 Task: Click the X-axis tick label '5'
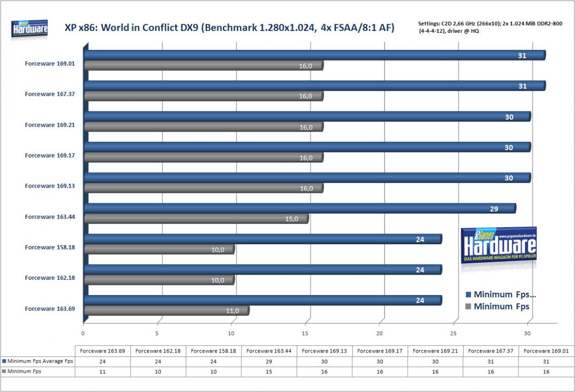pyautogui.click(x=157, y=334)
